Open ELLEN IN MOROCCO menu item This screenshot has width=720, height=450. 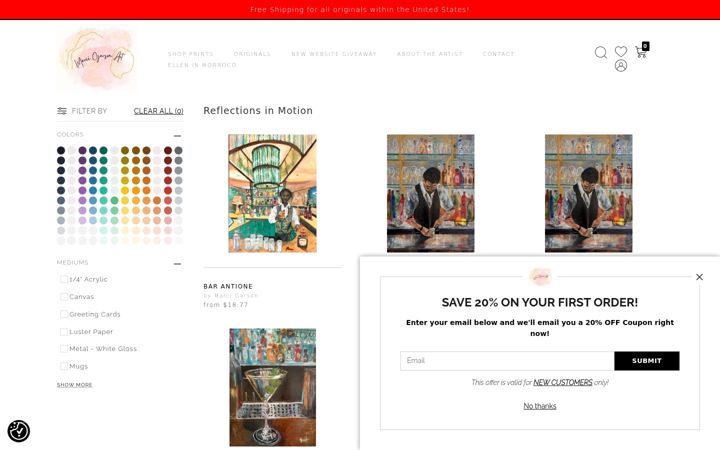pos(202,65)
